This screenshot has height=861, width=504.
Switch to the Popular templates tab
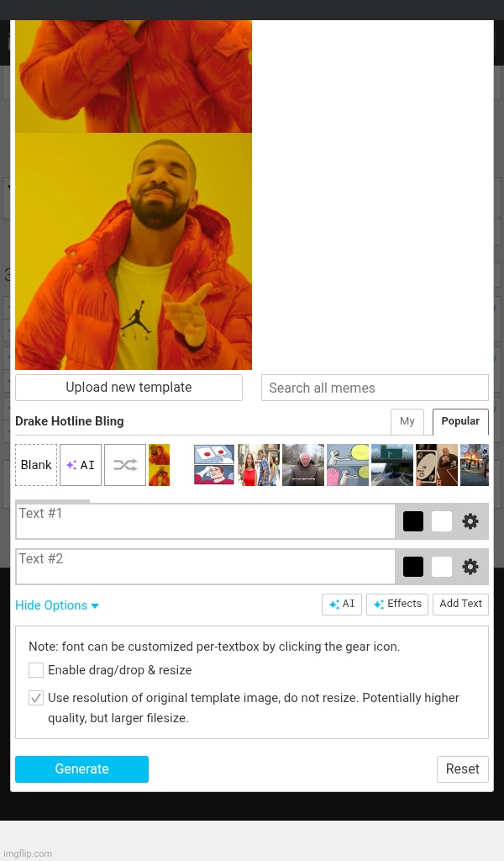[460, 421]
